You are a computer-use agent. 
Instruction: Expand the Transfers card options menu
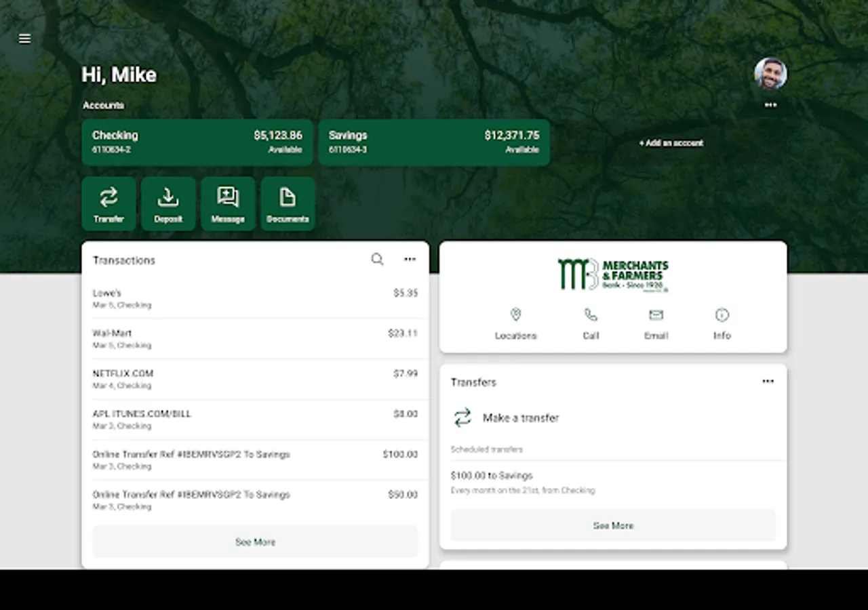click(x=767, y=382)
